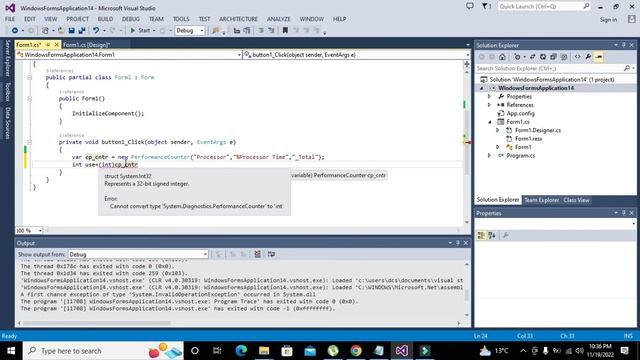
Task: Open the ANALYZE menu
Action: point(278,19)
